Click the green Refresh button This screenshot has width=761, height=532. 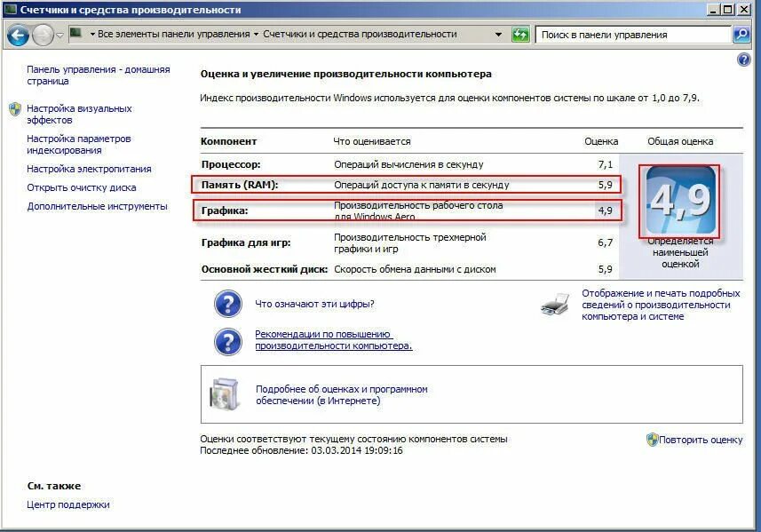pyautogui.click(x=520, y=35)
